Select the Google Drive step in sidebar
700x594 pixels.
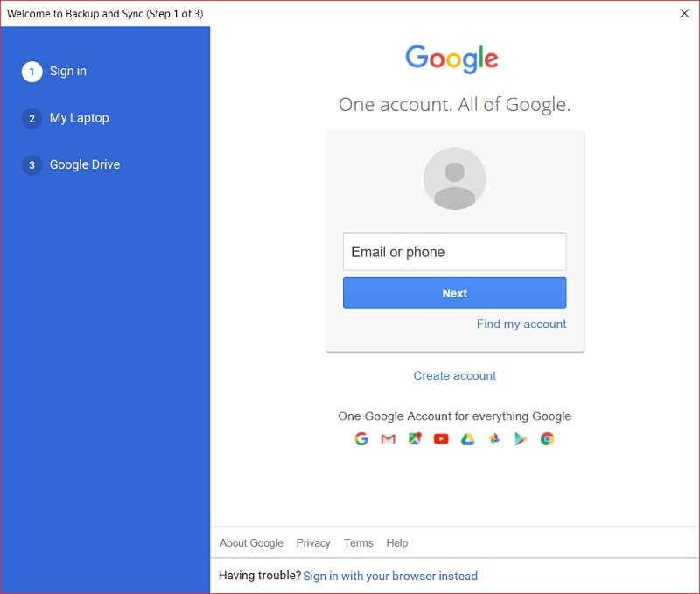(x=84, y=164)
